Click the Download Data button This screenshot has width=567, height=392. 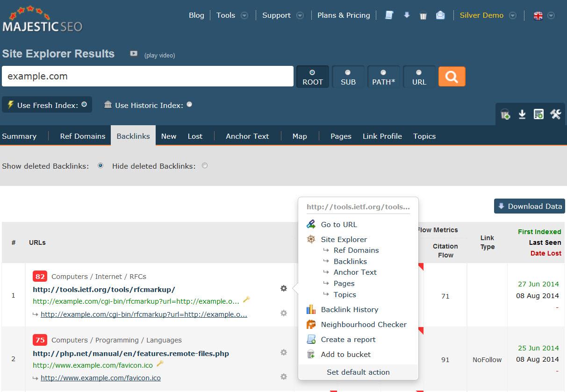click(530, 206)
